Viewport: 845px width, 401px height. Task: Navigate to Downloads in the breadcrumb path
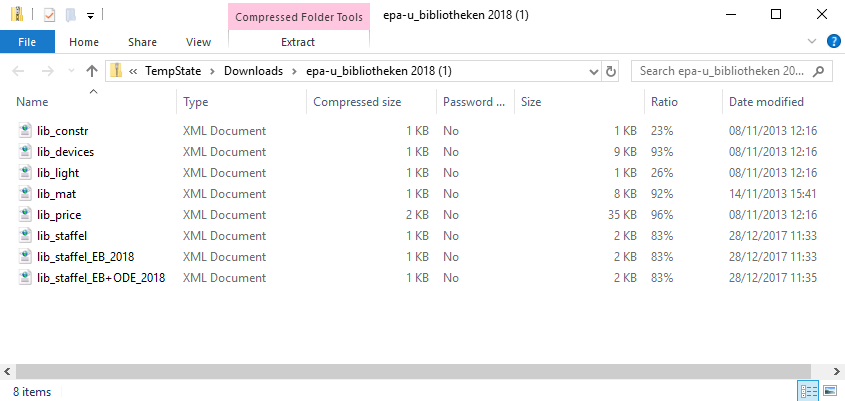click(x=252, y=71)
